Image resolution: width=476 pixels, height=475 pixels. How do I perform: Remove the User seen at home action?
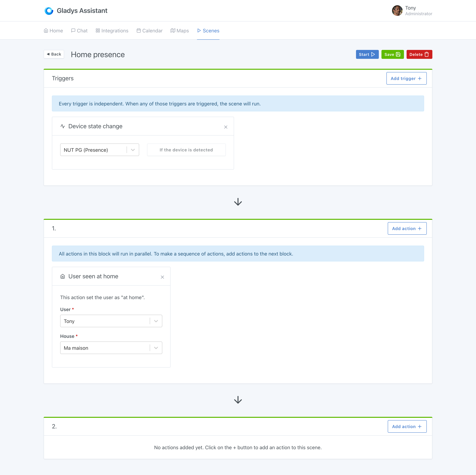coord(162,277)
